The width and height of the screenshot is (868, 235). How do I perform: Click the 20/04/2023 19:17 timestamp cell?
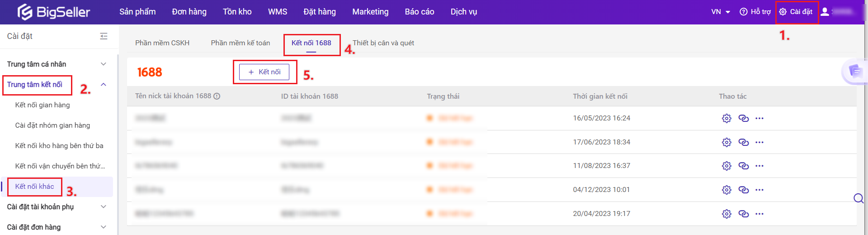click(602, 214)
